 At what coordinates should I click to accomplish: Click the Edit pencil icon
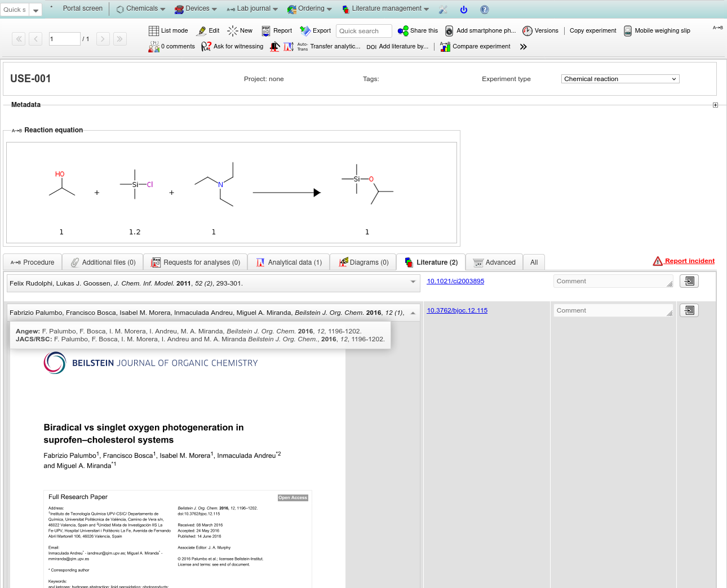pos(202,31)
